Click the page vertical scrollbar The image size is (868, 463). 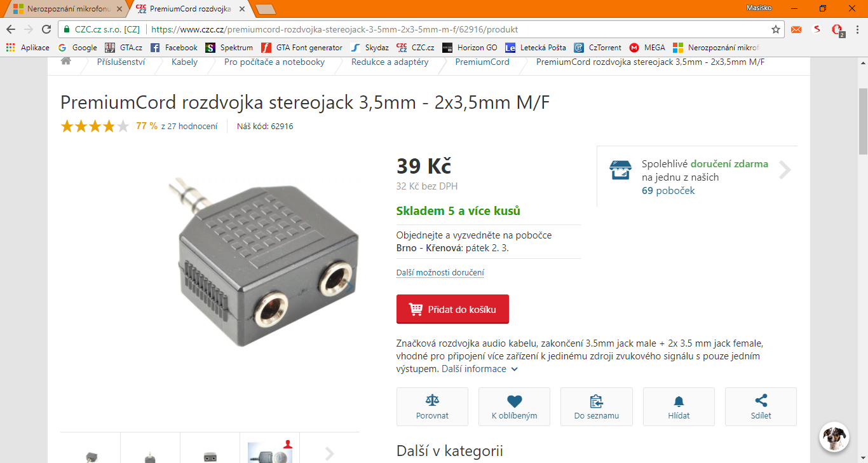click(863, 254)
